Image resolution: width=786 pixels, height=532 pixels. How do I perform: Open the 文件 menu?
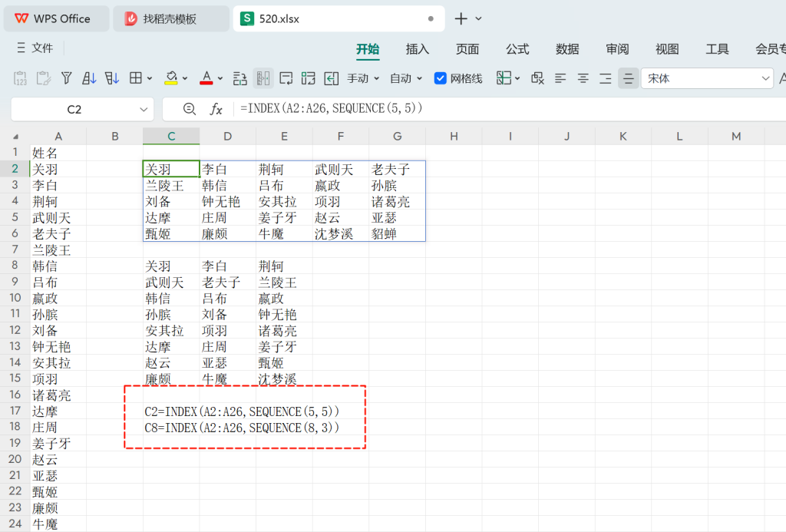coord(42,48)
